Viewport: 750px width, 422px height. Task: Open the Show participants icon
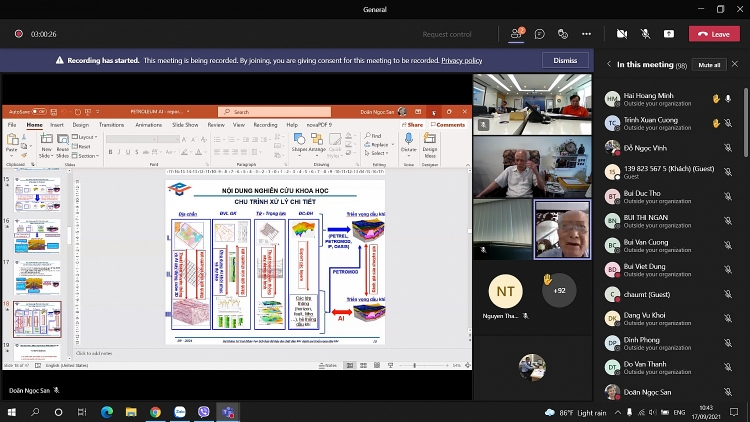point(517,34)
